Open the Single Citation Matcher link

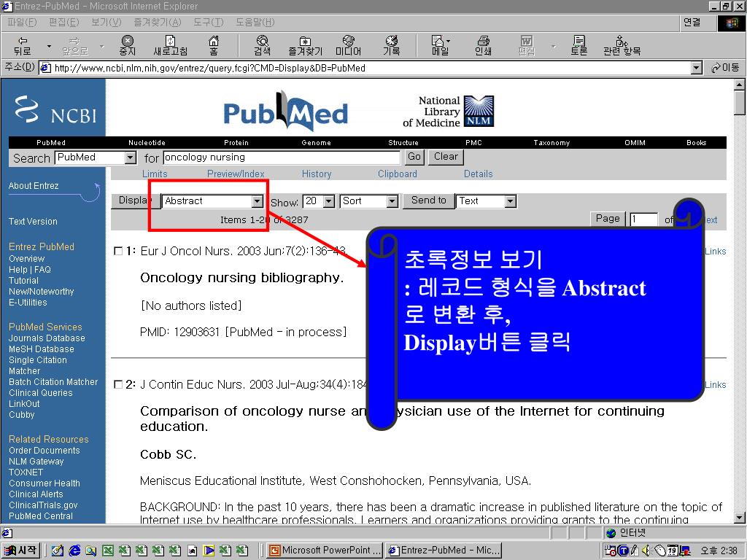[38, 365]
